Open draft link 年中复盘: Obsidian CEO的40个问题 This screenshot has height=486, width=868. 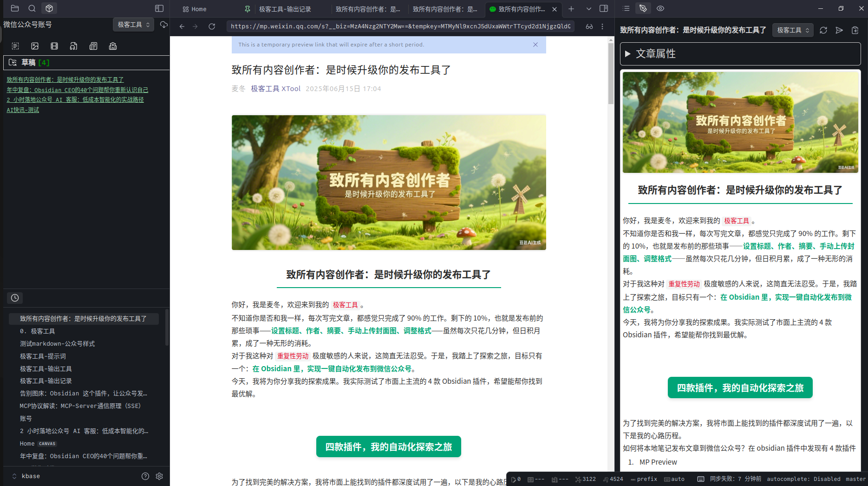click(78, 90)
